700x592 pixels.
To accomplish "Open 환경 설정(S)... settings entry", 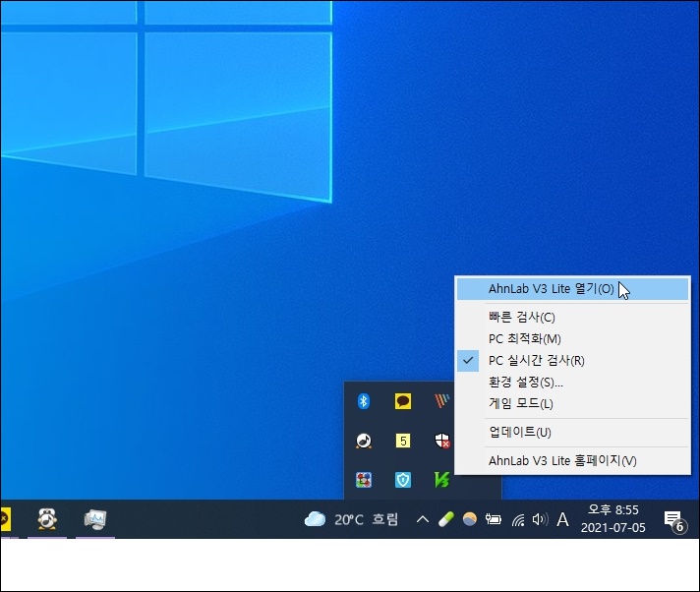I will (x=572, y=383).
